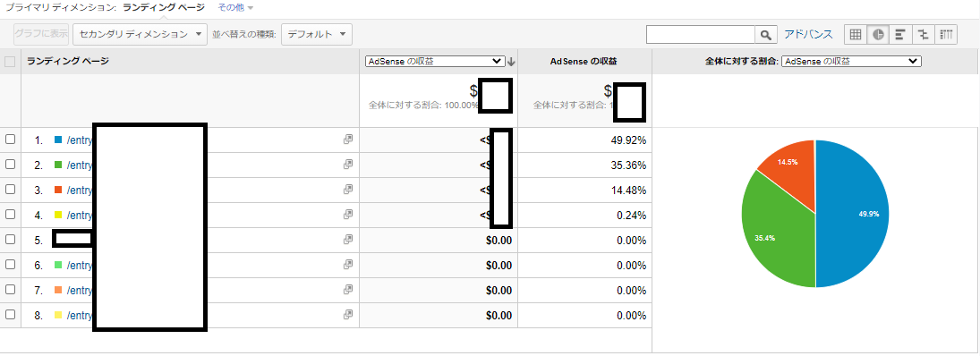Check the box for row 6

[x=10, y=264]
